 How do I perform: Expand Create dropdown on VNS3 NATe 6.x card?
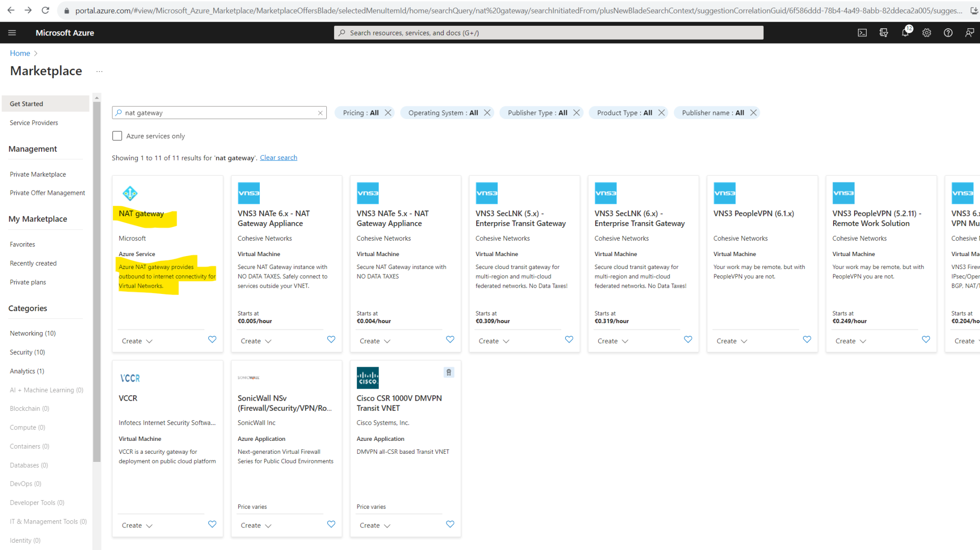[256, 341]
